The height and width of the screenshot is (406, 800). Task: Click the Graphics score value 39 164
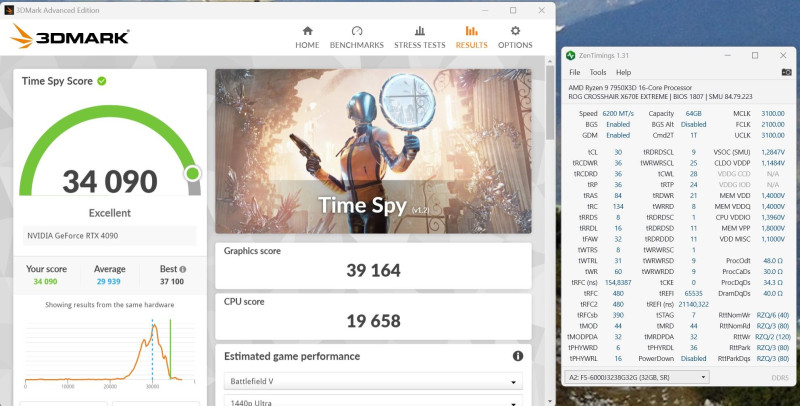pos(373,270)
